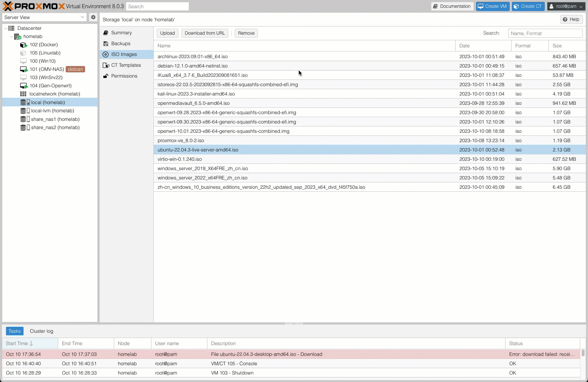This screenshot has width=588, height=382.
Task: Click the CT Templates icon
Action: click(106, 65)
